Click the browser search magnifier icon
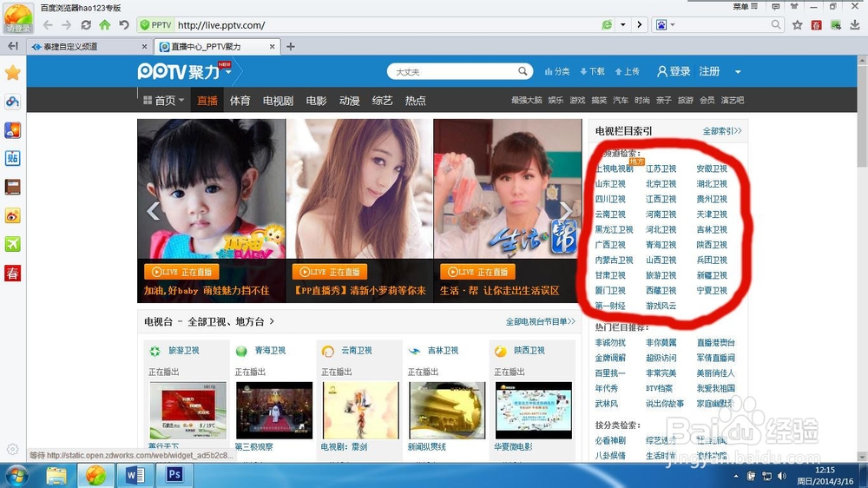 tap(775, 24)
